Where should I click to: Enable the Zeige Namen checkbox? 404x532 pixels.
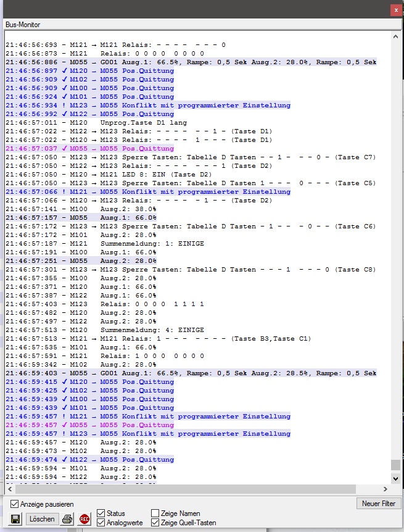pyautogui.click(x=155, y=513)
